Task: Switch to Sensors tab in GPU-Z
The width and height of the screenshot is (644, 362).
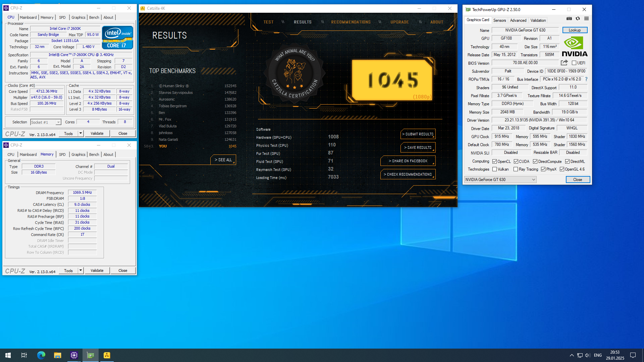Action: pos(499,20)
